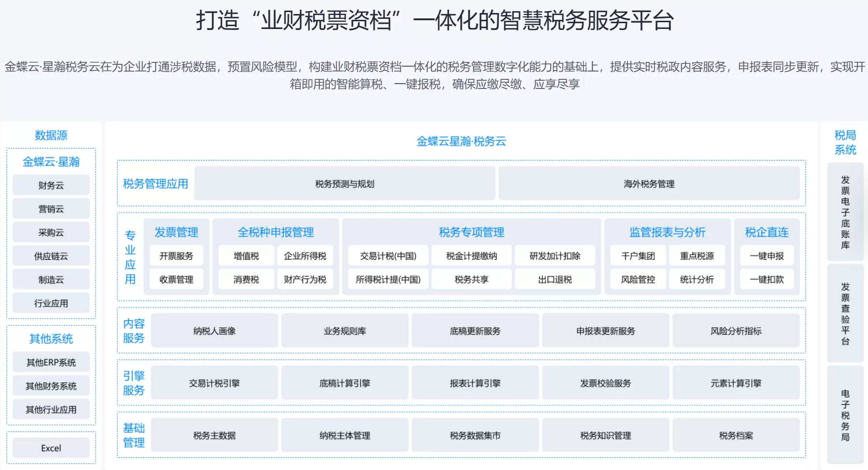Select the 税务共享 box
Image resolution: width=868 pixels, height=470 pixels.
(471, 279)
